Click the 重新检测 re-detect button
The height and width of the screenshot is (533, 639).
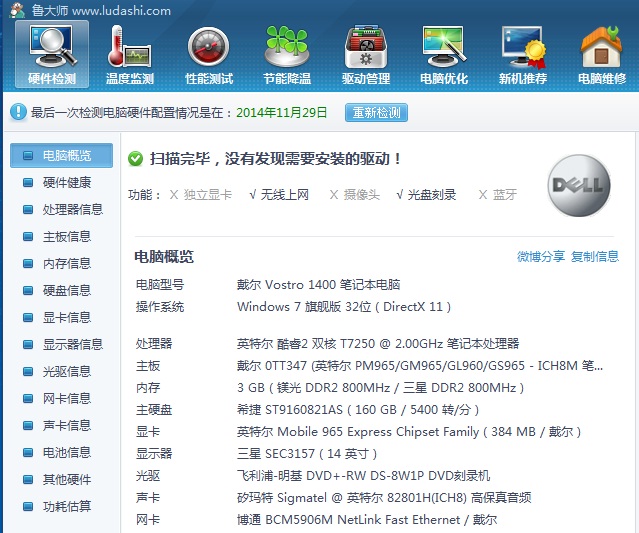[376, 113]
